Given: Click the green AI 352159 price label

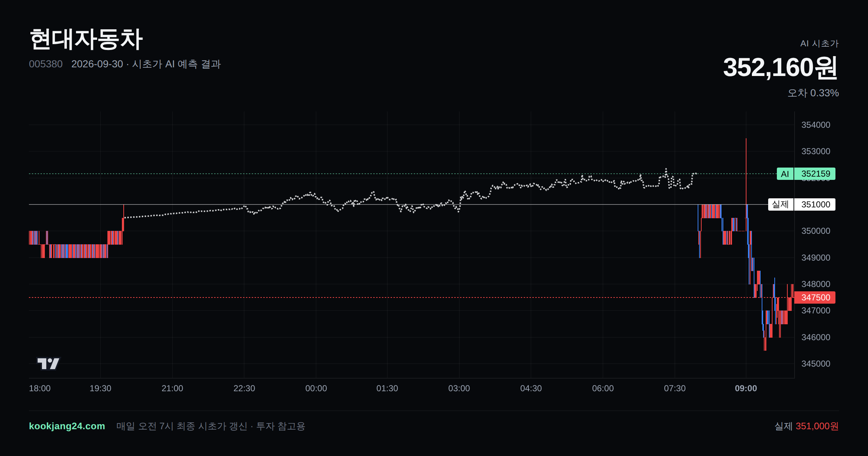Looking at the screenshot, I should [x=806, y=174].
